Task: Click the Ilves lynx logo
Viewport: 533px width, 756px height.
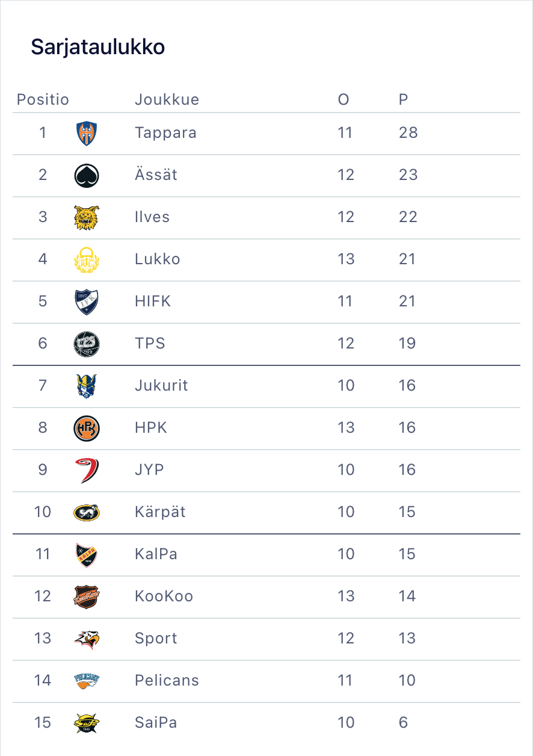Action: pyautogui.click(x=87, y=217)
